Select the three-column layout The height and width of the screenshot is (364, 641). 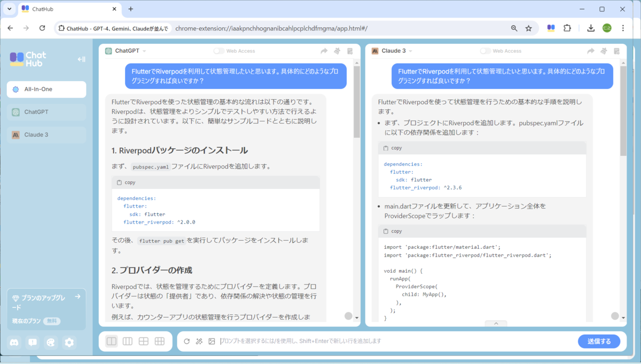click(x=128, y=341)
